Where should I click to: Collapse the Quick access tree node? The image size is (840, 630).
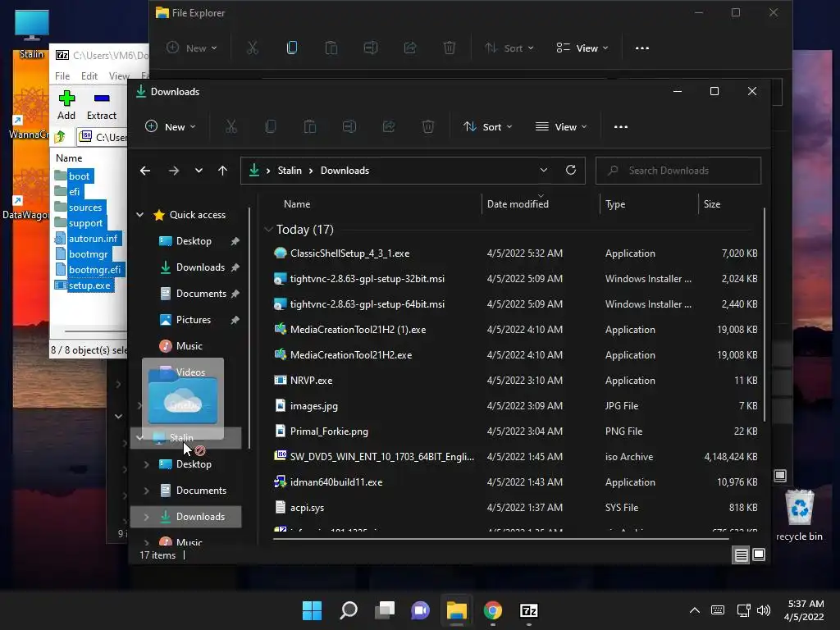[x=139, y=215]
